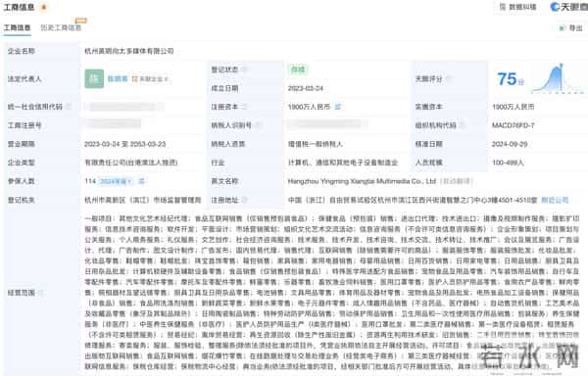
Task: Click the approval date 2024-09-29
Action: pyautogui.click(x=510, y=144)
